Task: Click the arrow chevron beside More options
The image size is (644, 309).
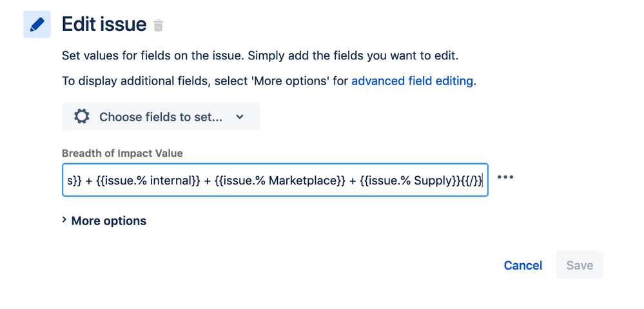Action: tap(64, 220)
